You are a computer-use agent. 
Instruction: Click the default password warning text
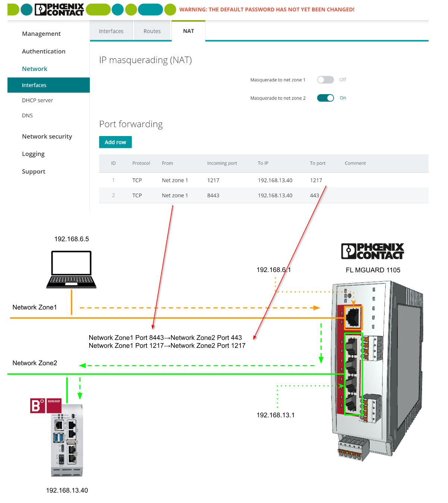pos(267,10)
